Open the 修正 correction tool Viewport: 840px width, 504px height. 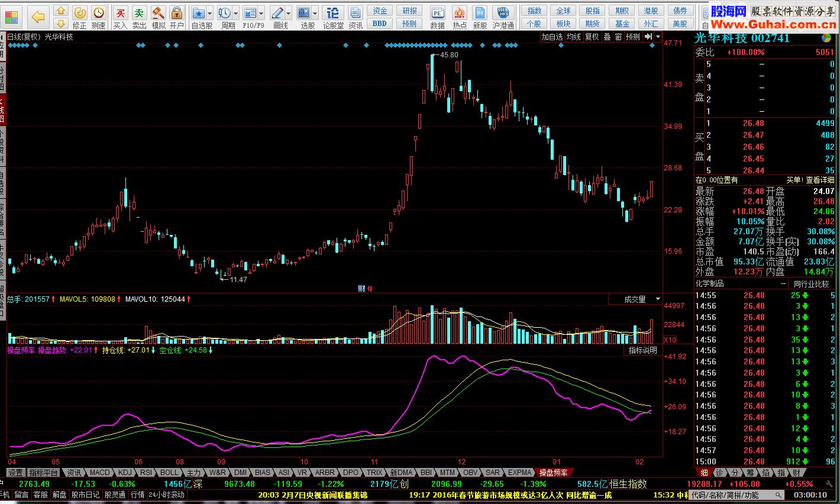pyautogui.click(x=79, y=13)
